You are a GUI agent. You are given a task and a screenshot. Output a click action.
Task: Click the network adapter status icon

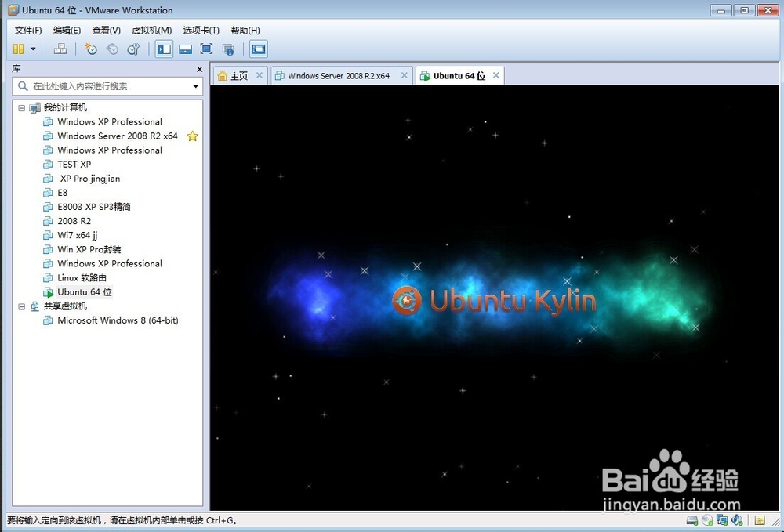[x=722, y=520]
